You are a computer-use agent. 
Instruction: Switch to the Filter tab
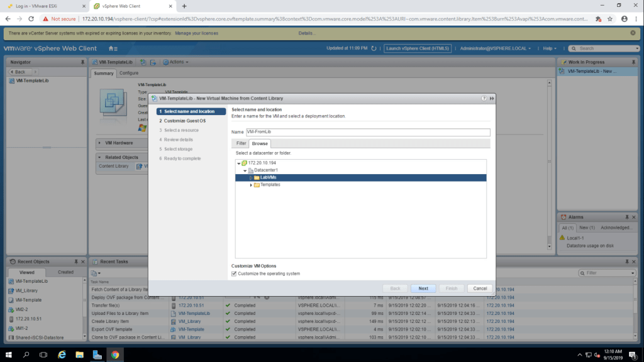click(241, 143)
